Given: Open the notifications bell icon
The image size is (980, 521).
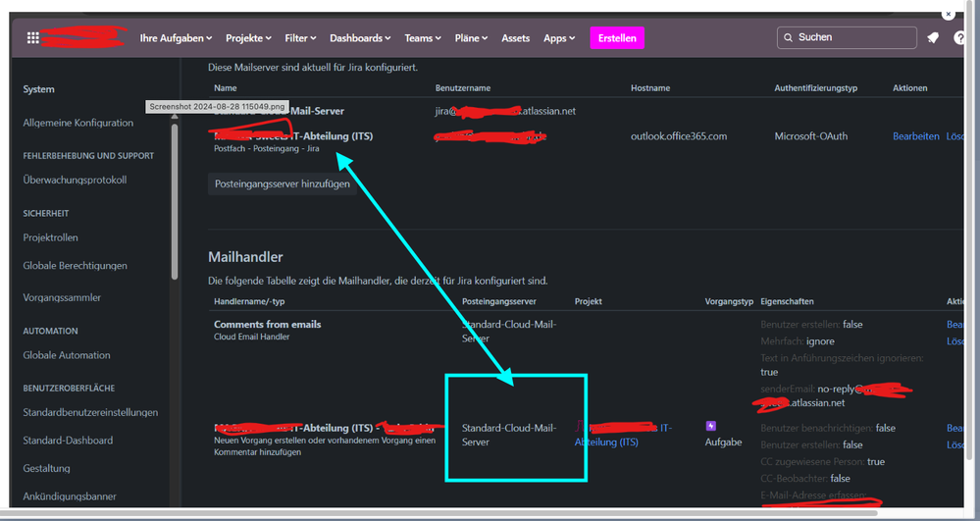Looking at the screenshot, I should point(933,38).
